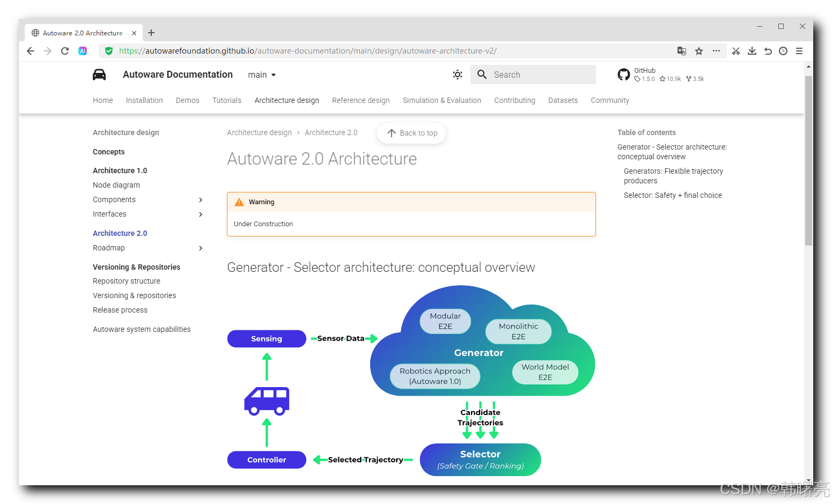Open the browser downloads icon
Viewport: 832px width, 504px height.
pyautogui.click(x=752, y=51)
